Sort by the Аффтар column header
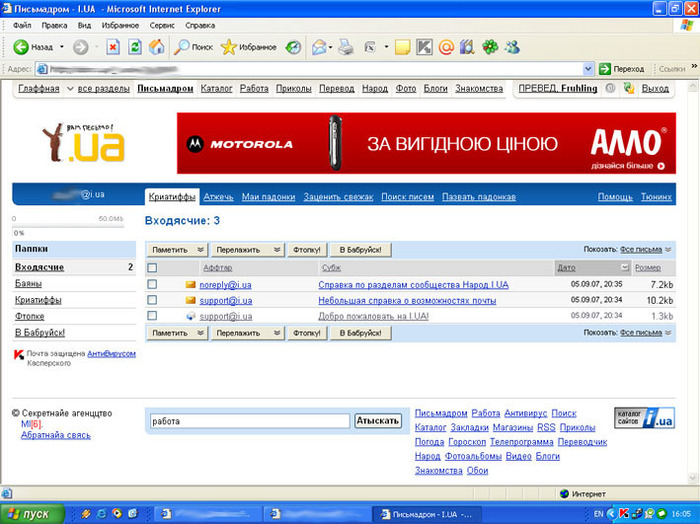Screen dimensions: 700x524 [217, 268]
